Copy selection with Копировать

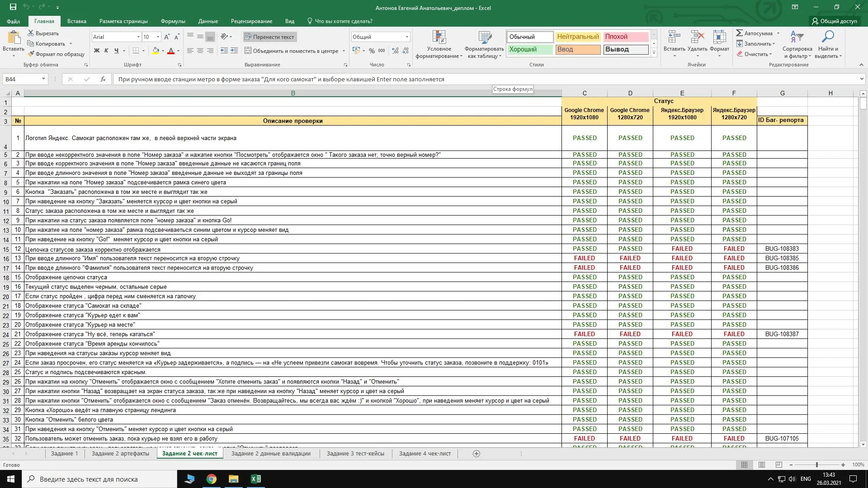click(x=46, y=44)
